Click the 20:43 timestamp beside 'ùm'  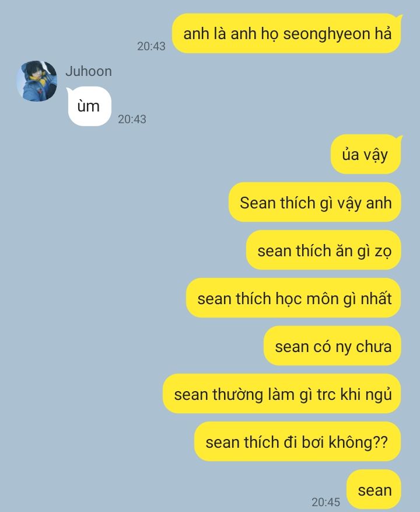point(132,119)
